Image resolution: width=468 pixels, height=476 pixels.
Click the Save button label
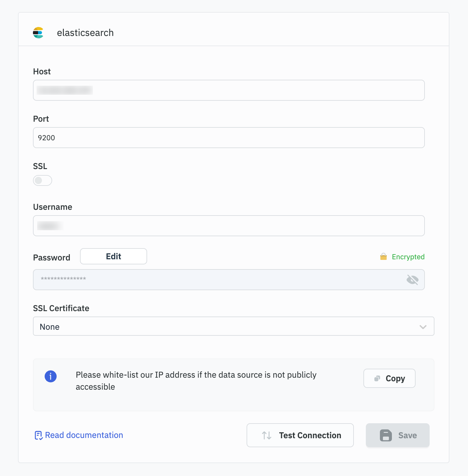click(407, 435)
